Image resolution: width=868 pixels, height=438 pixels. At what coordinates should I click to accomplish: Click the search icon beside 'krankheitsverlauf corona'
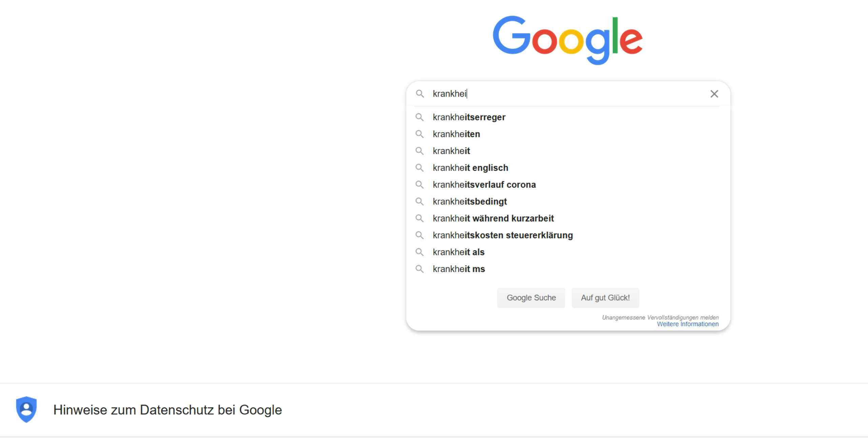[x=420, y=185]
